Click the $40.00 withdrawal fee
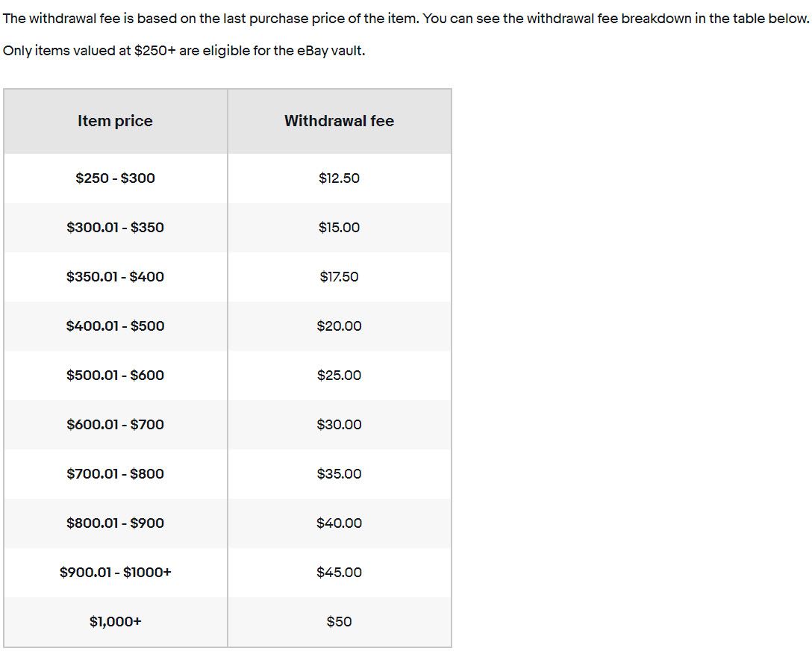This screenshot has height=660, width=812. pos(339,523)
